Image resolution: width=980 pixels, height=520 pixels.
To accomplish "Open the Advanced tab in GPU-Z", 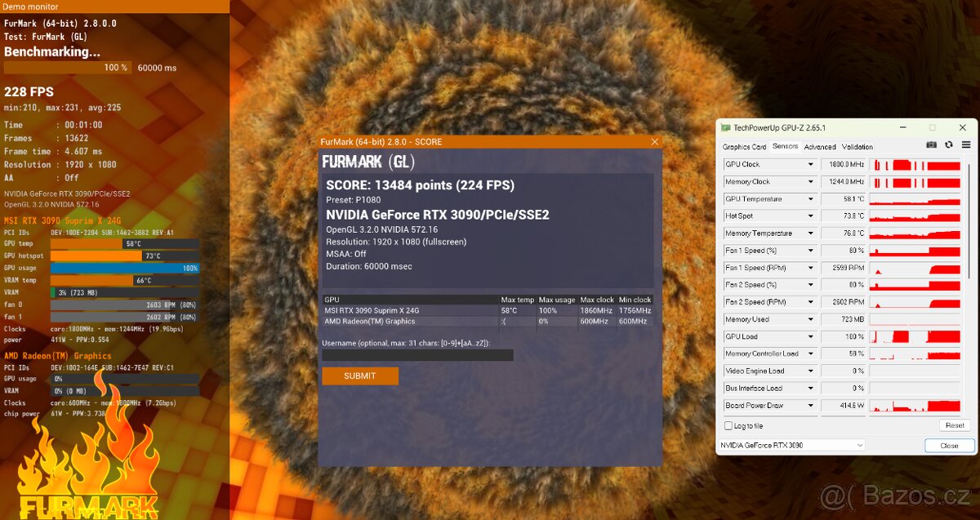I will (820, 146).
